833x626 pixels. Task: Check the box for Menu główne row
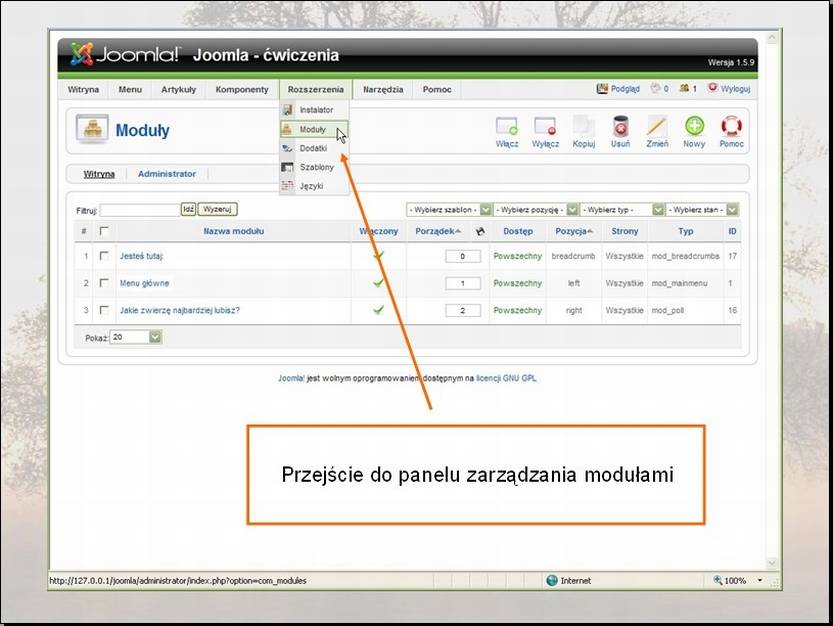pos(104,283)
